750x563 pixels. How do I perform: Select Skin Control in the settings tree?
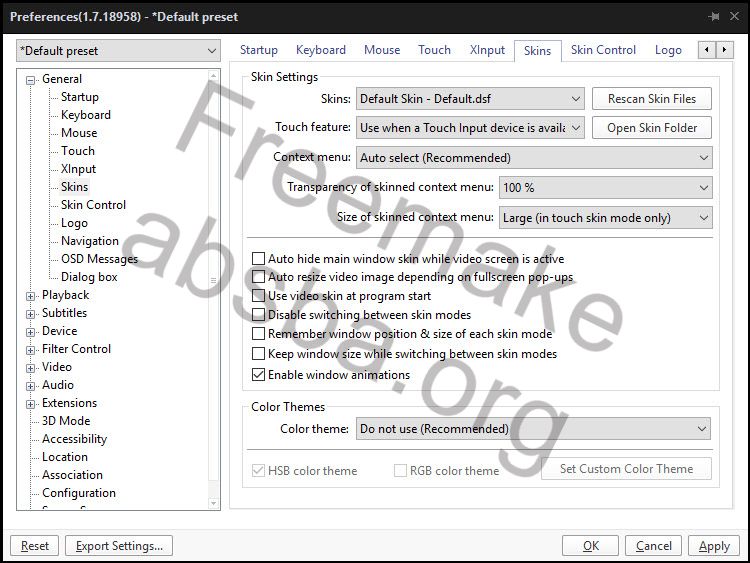coord(93,205)
